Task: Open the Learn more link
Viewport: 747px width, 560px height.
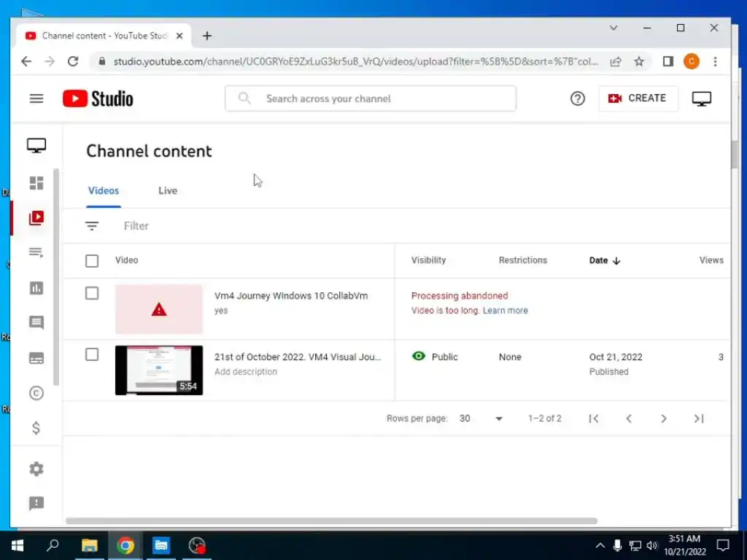Action: pos(505,311)
